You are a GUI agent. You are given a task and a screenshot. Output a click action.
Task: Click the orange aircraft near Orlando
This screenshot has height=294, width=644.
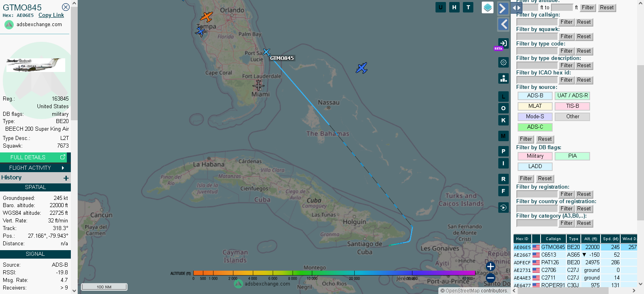coord(206,17)
